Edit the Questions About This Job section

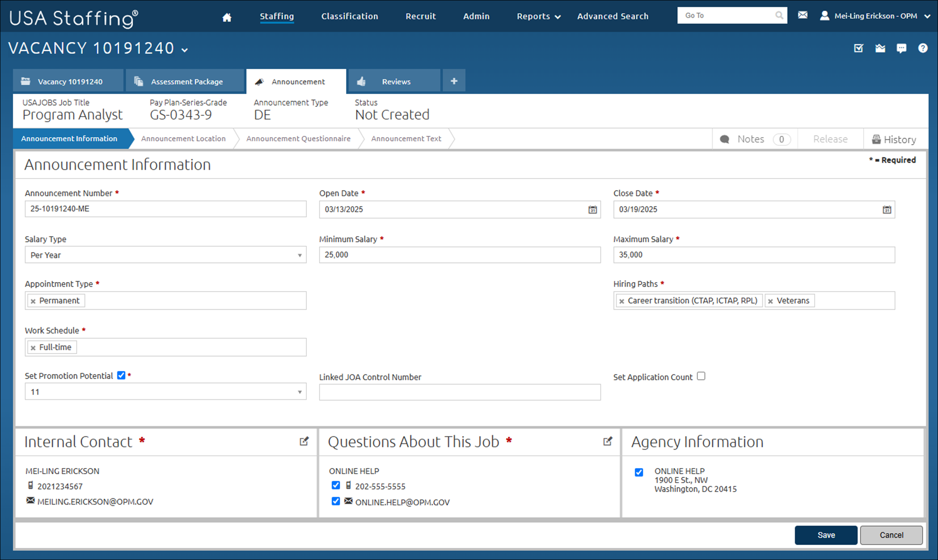[607, 441]
